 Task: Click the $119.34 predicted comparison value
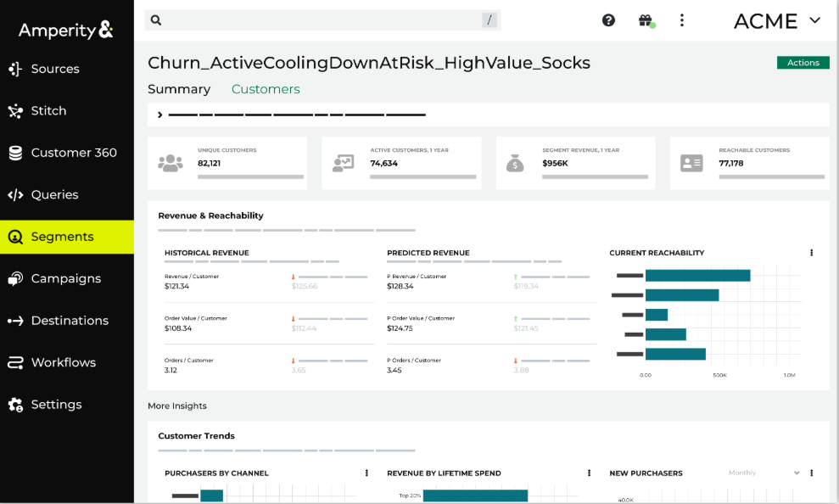click(526, 286)
